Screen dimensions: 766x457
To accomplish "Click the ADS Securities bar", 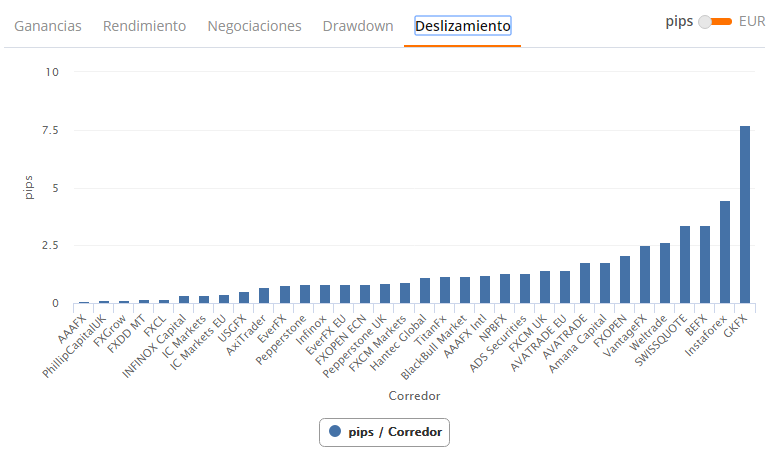I will tap(525, 288).
